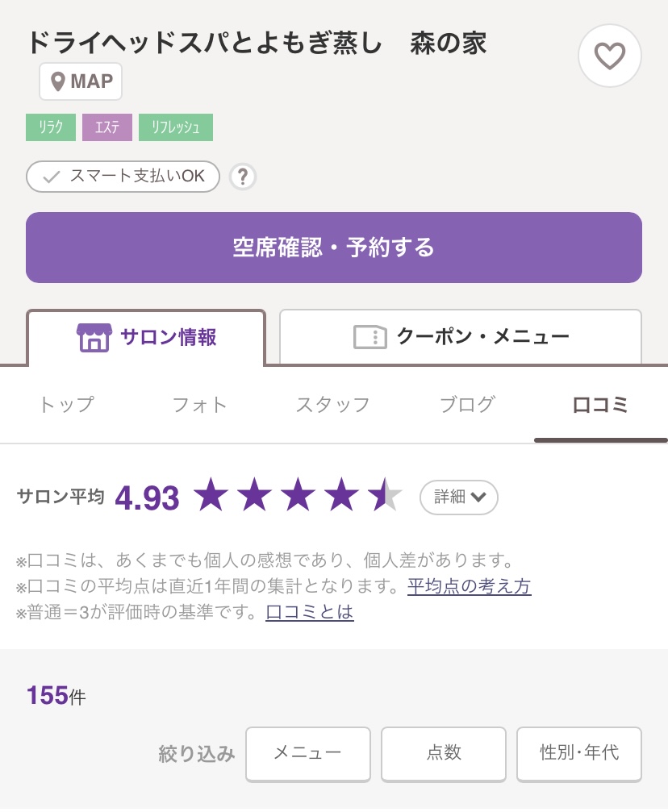The height and width of the screenshot is (812, 668).
Task: Tap the スマート支払いOK check badge
Action: click(x=123, y=177)
